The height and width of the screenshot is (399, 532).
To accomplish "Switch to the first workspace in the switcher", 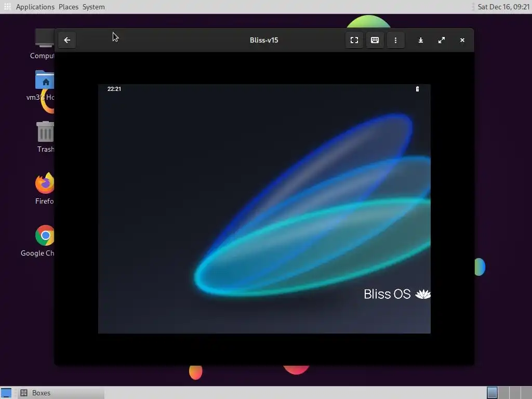I will [x=492, y=393].
